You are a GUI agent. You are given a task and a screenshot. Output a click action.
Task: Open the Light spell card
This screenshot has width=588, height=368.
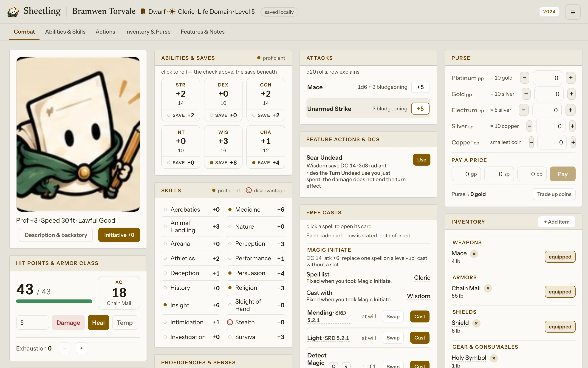[x=328, y=338]
